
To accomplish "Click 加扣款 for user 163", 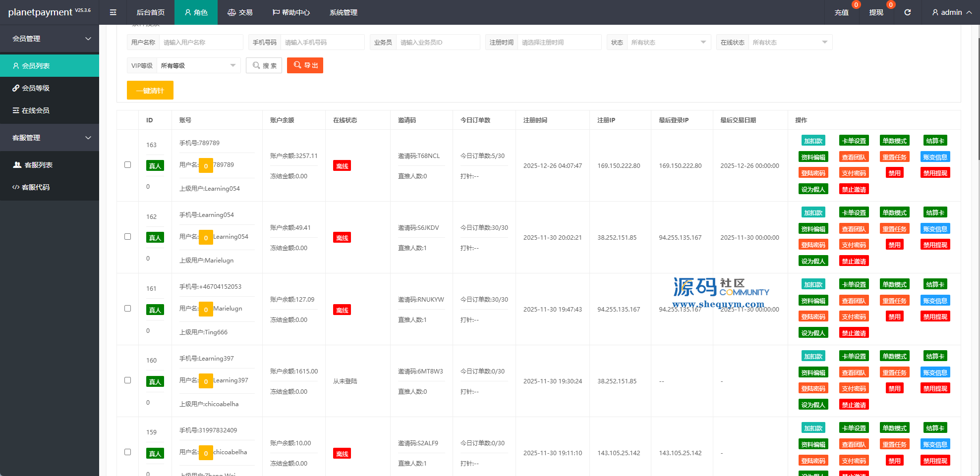I will [813, 141].
